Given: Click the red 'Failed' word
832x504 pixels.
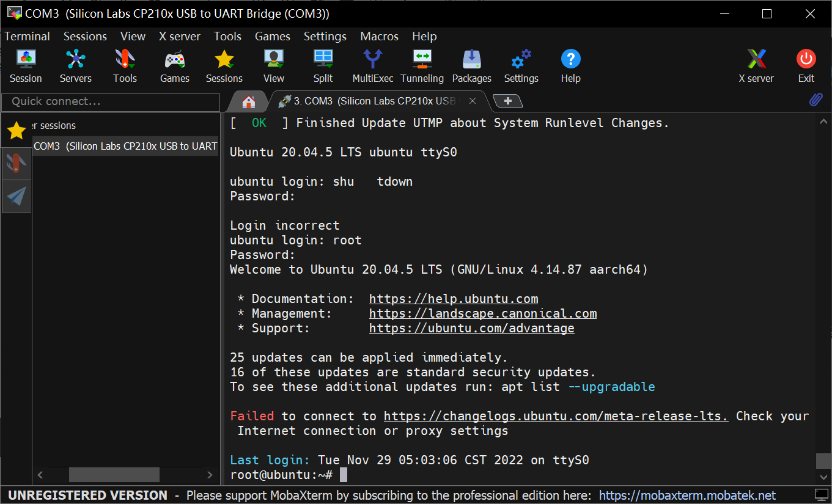Looking at the screenshot, I should pos(252,416).
